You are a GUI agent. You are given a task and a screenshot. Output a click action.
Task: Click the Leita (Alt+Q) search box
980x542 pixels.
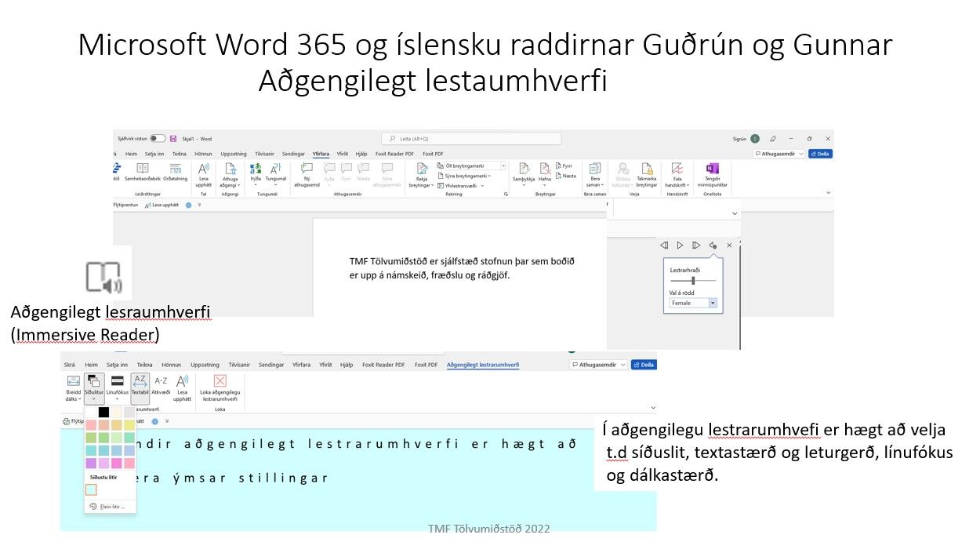471,139
